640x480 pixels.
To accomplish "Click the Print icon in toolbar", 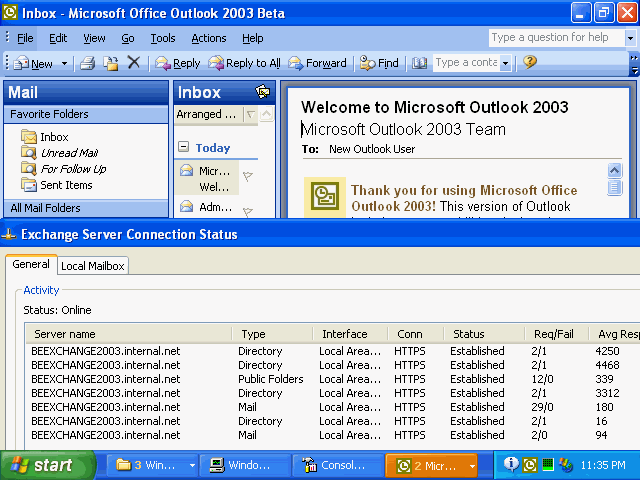I will point(88,63).
